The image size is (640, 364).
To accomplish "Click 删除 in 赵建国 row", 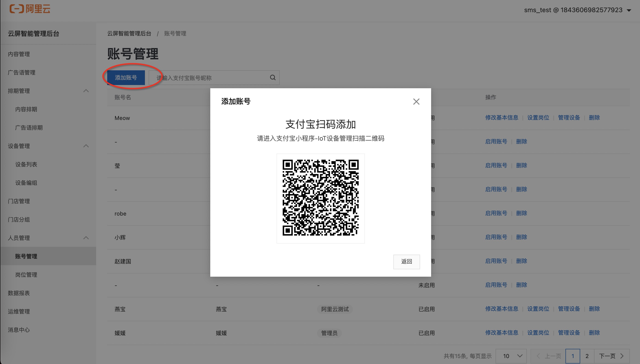I will (521, 261).
